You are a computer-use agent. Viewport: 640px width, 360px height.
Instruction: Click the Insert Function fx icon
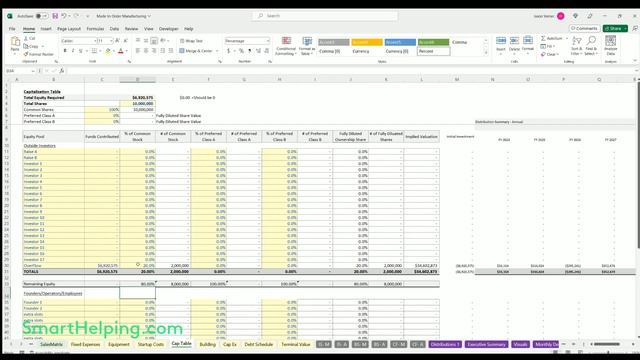[x=62, y=71]
